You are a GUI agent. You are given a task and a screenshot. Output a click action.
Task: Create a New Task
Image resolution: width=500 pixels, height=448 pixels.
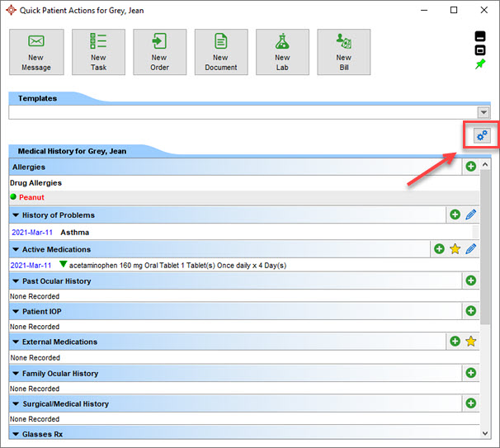click(98, 52)
